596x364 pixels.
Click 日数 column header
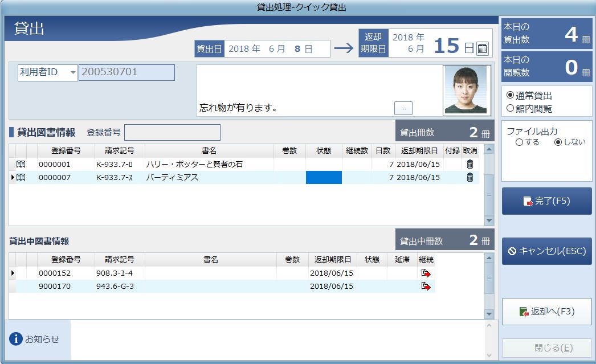click(x=383, y=151)
